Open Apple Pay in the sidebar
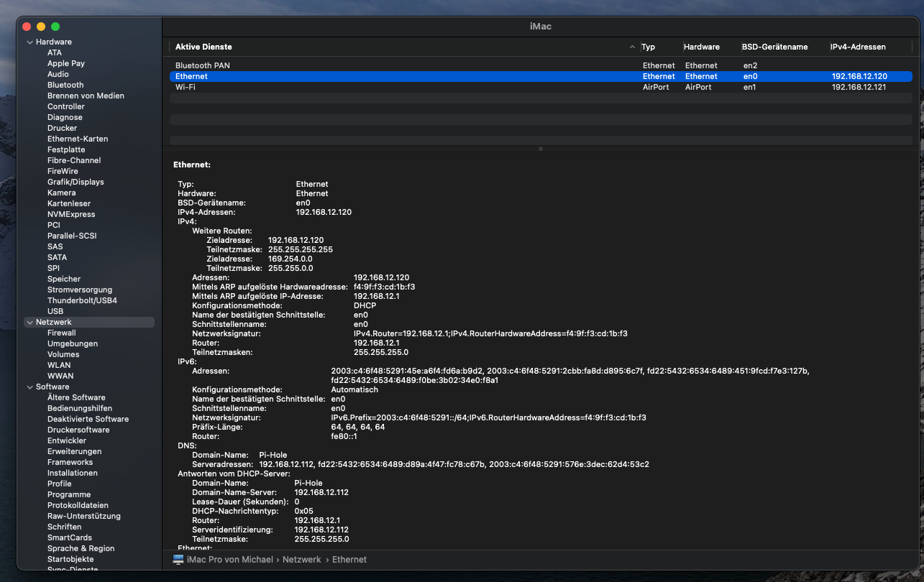Image resolution: width=924 pixels, height=582 pixels. [x=66, y=63]
